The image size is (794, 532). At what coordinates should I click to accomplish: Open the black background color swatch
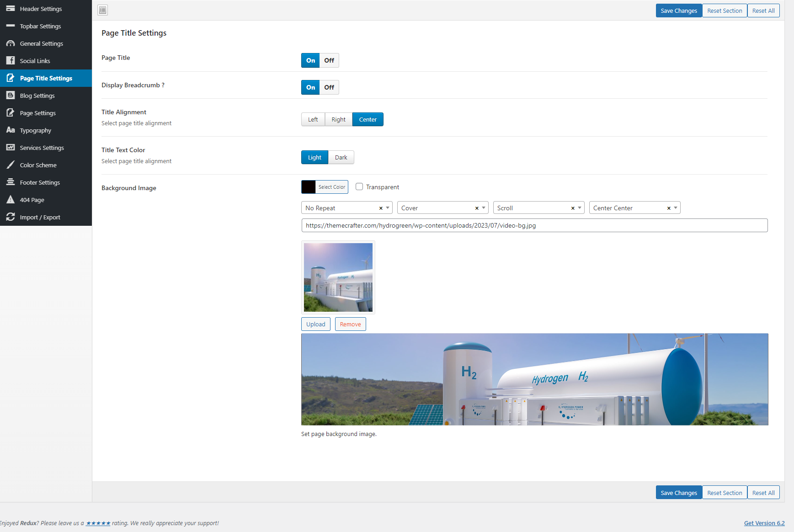[x=309, y=187]
